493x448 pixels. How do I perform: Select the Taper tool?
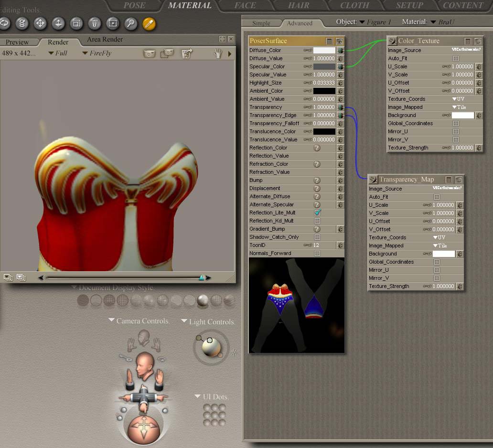click(x=94, y=23)
